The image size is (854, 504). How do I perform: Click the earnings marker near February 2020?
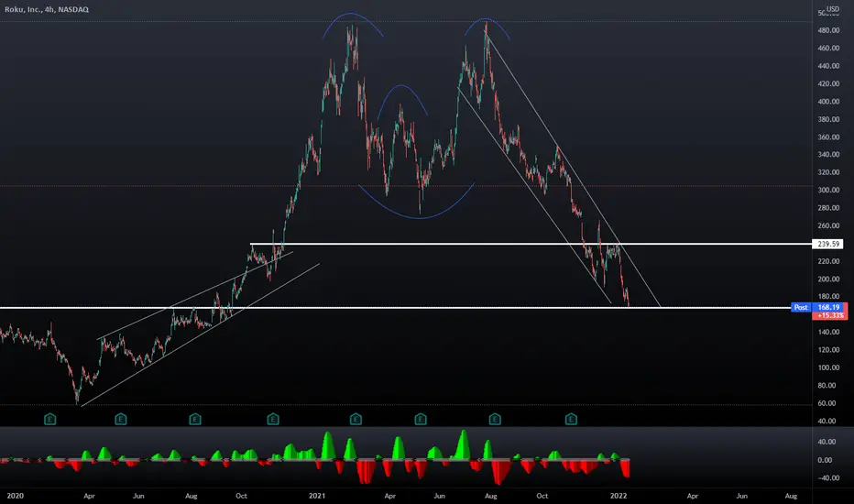pos(50,419)
